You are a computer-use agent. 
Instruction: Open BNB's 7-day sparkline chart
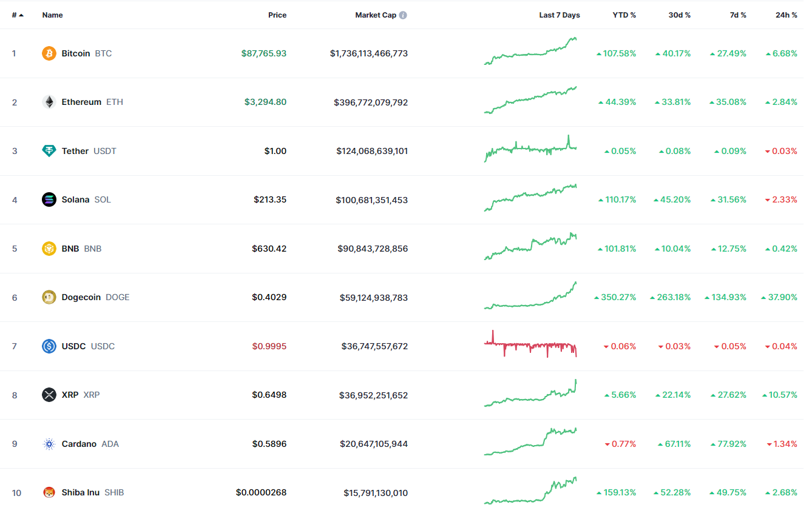click(530, 246)
